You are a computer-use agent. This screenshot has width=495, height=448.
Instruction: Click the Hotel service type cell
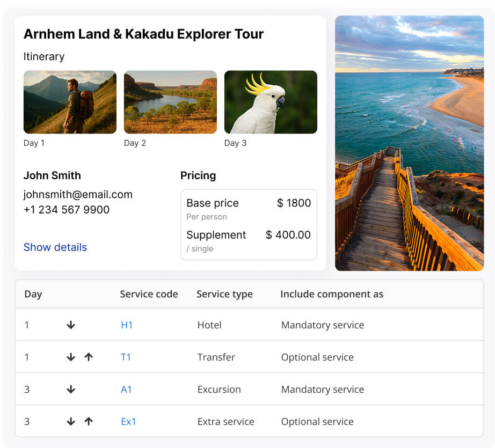209,325
